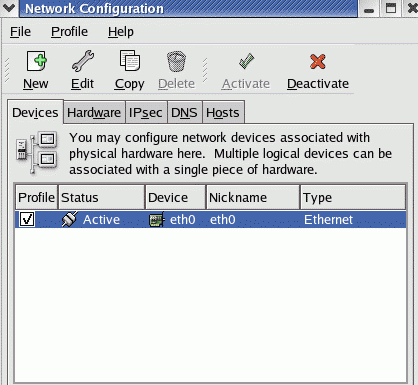Viewport: 418px width, 385px height.
Task: Click the Deactivate red X icon
Action: coord(318,62)
